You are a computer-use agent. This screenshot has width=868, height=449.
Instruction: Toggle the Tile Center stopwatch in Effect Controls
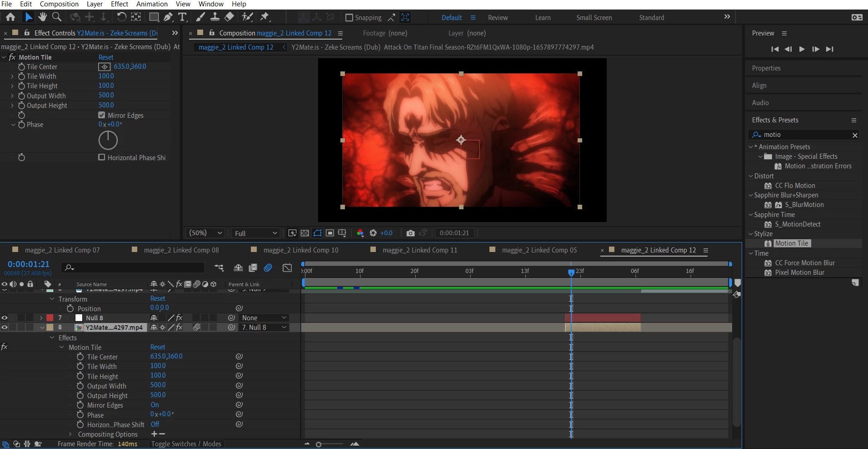pos(21,67)
